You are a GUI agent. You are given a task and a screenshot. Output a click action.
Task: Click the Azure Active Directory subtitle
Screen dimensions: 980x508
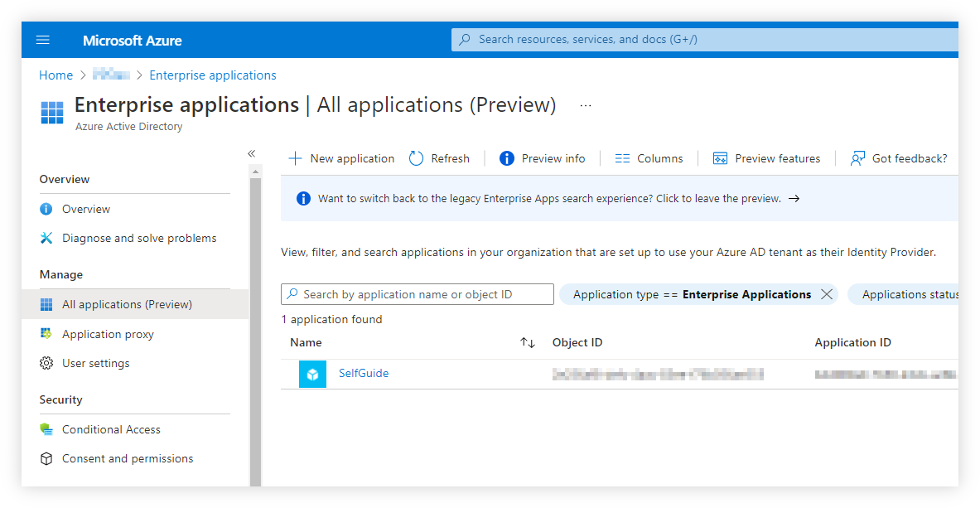pyautogui.click(x=128, y=126)
